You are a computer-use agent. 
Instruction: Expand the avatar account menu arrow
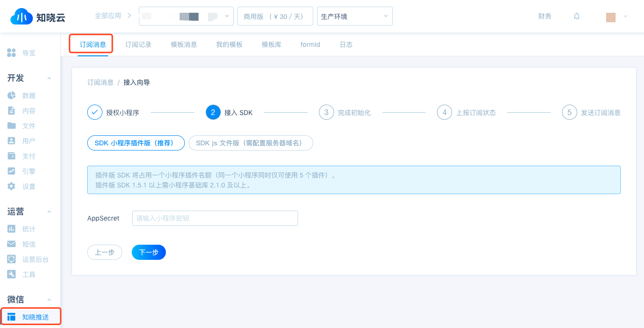626,17
